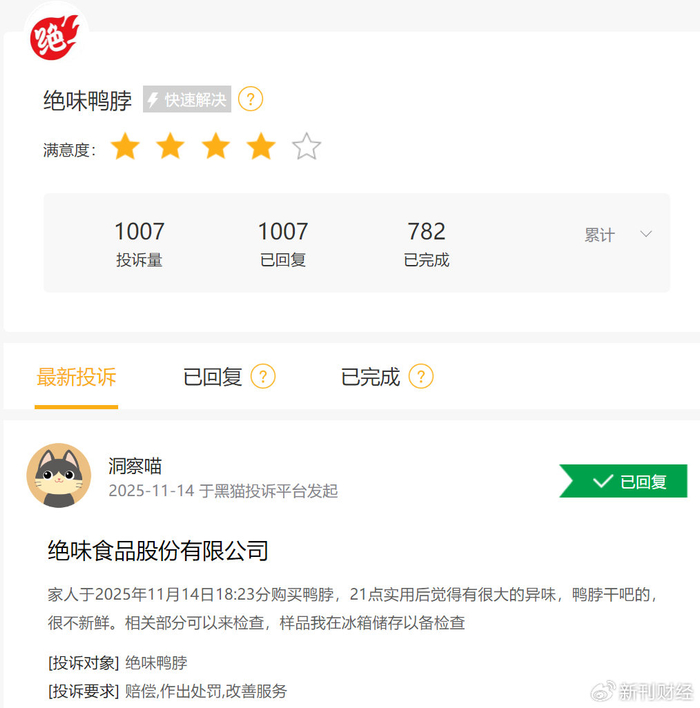Open the 绝味鸭脖 red brand logo
The image size is (700, 708).
pyautogui.click(x=55, y=37)
